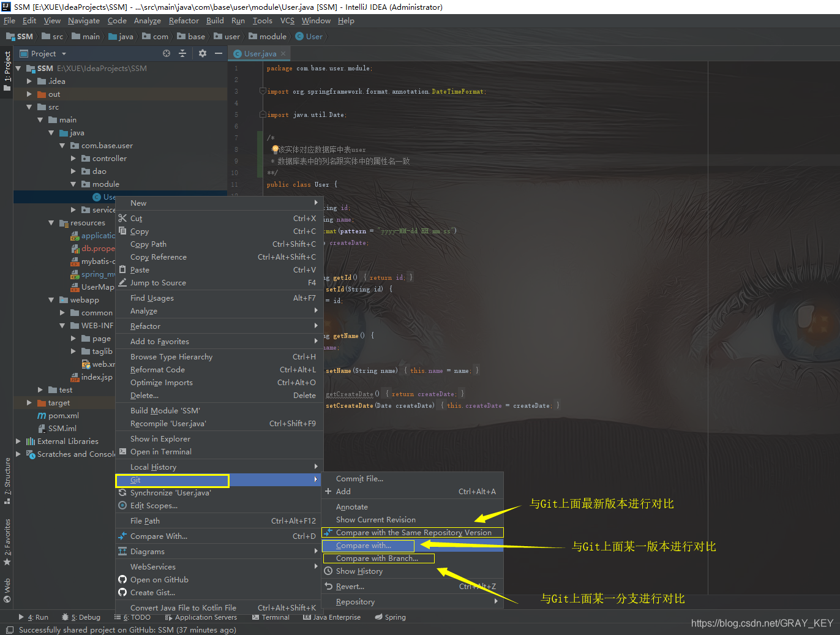The width and height of the screenshot is (840, 635).
Task: Click Revert... in Git submenu
Action: pos(412,587)
